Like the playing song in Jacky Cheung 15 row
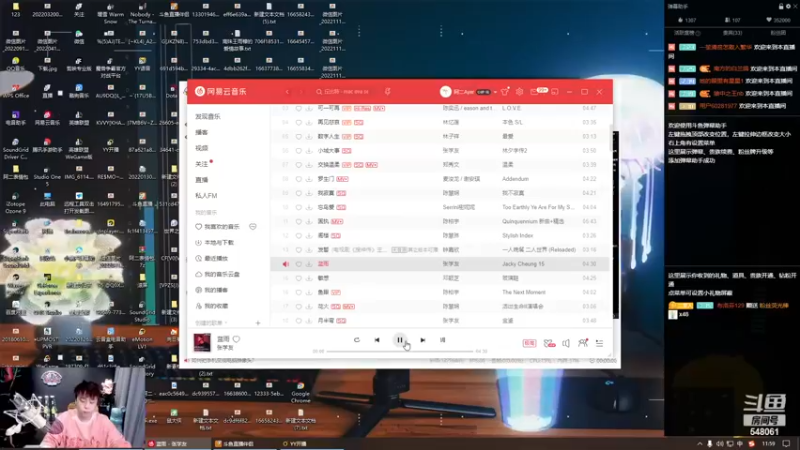This screenshot has height=450, width=800. tap(298, 264)
